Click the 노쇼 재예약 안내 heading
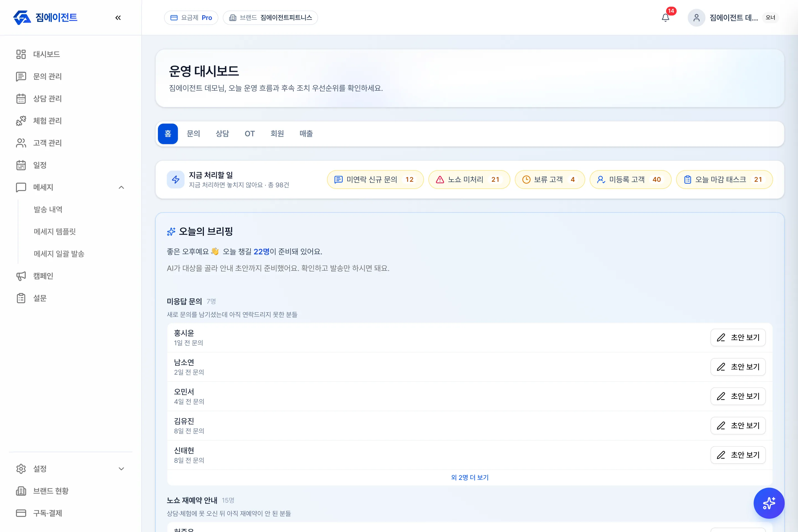Viewport: 798px width, 532px height. [x=192, y=500]
